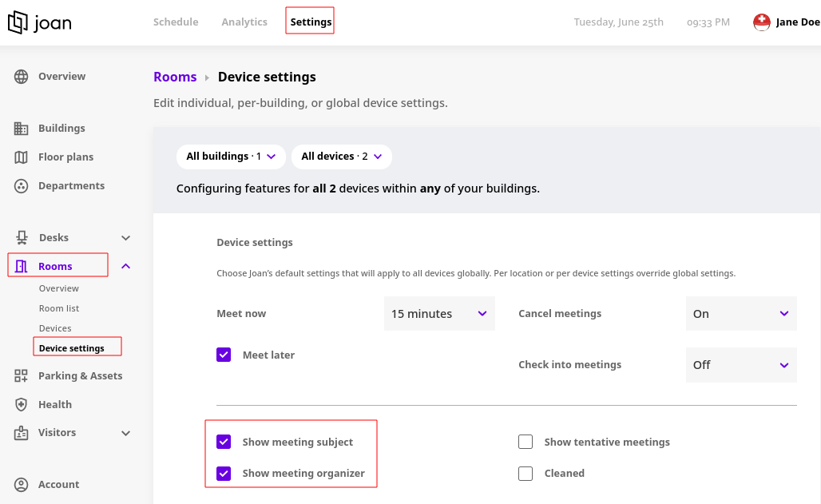Open the All devices filter dropdown
Viewport: 821px width, 504px height.
(341, 157)
